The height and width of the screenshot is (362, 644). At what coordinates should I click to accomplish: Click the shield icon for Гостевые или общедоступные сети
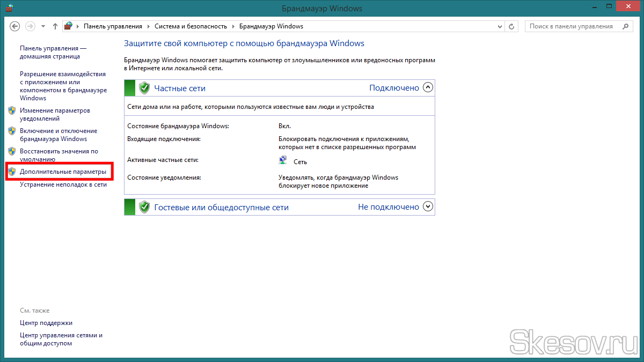click(144, 207)
